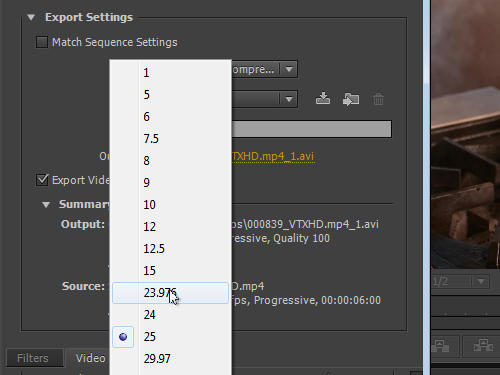Switch to the Filters tab

pyautogui.click(x=33, y=358)
